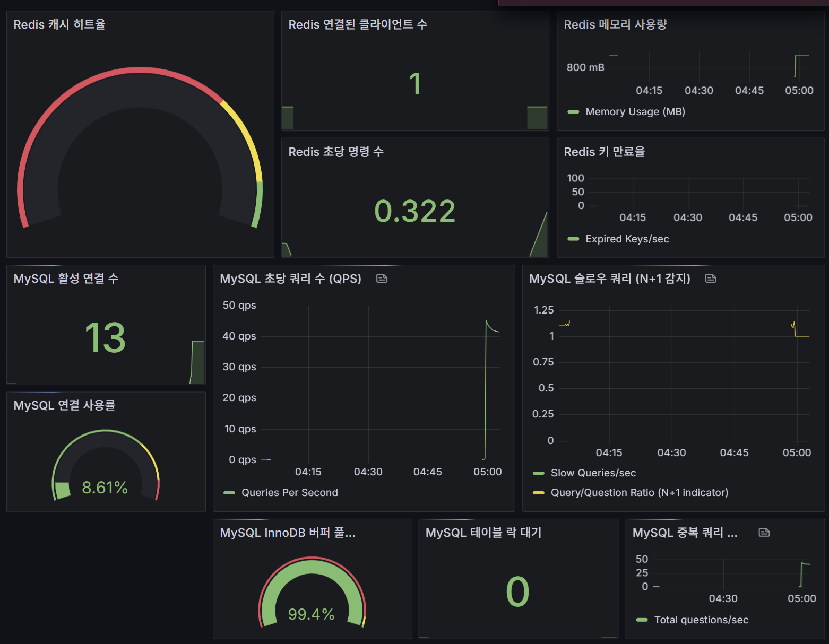This screenshot has width=829, height=644.
Task: Click green color swatch beside Memory Usage legend
Action: point(573,112)
